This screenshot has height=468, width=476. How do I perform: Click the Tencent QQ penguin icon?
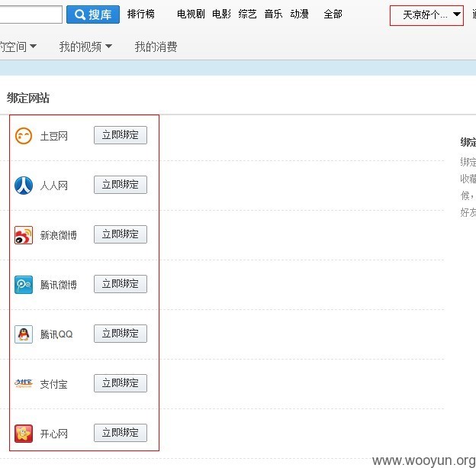tap(24, 334)
